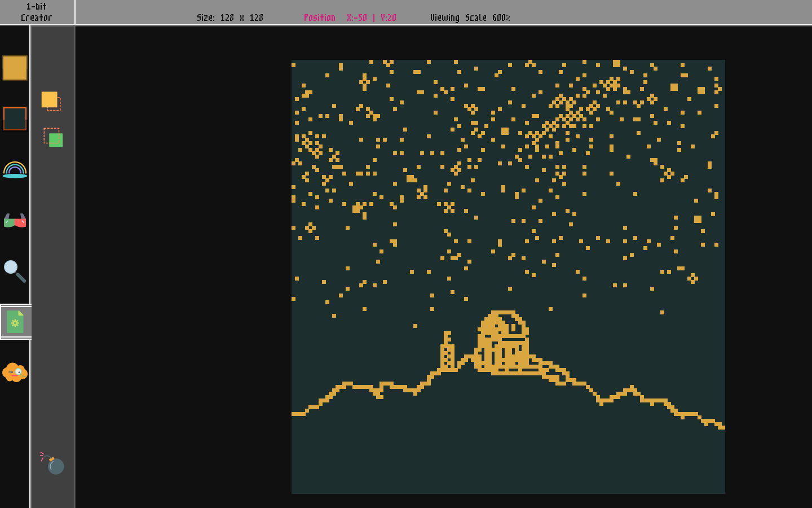The width and height of the screenshot is (812, 508).
Task: Click the 1-bit Creator title
Action: tap(37, 12)
